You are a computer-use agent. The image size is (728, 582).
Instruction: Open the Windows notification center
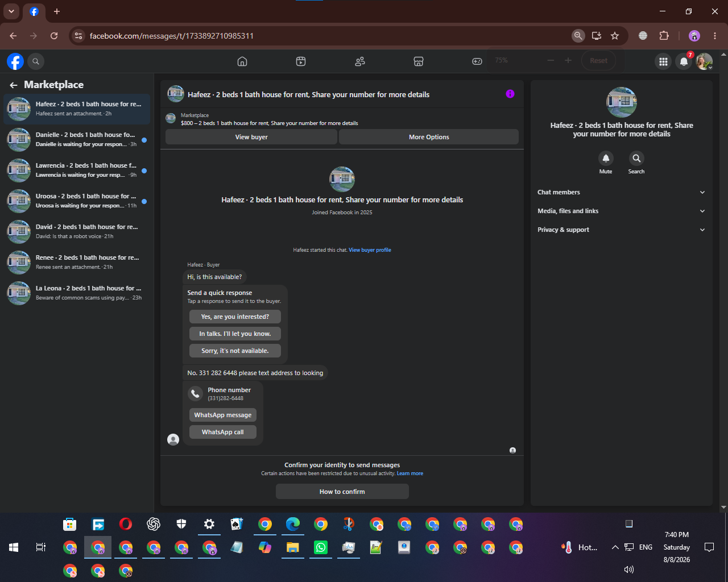709,547
